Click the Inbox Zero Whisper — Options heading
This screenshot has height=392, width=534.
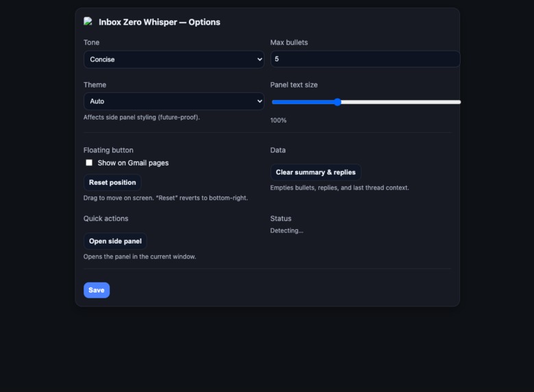coord(160,22)
